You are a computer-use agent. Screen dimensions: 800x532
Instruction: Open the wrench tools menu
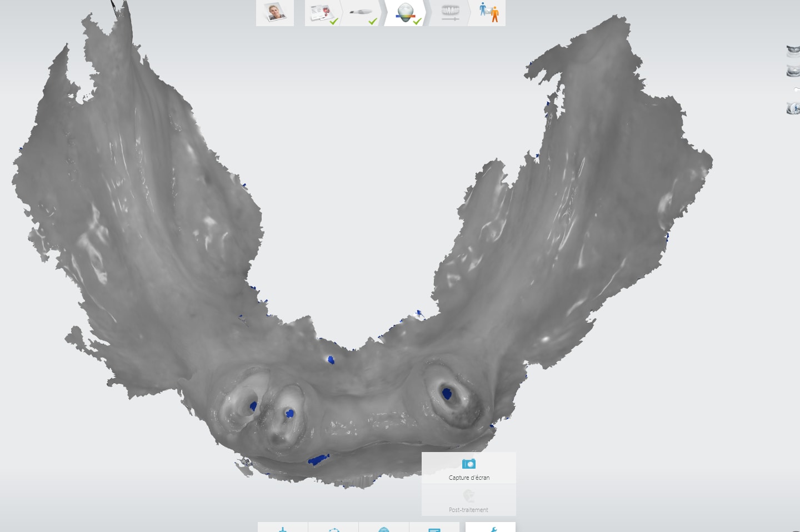491,528
